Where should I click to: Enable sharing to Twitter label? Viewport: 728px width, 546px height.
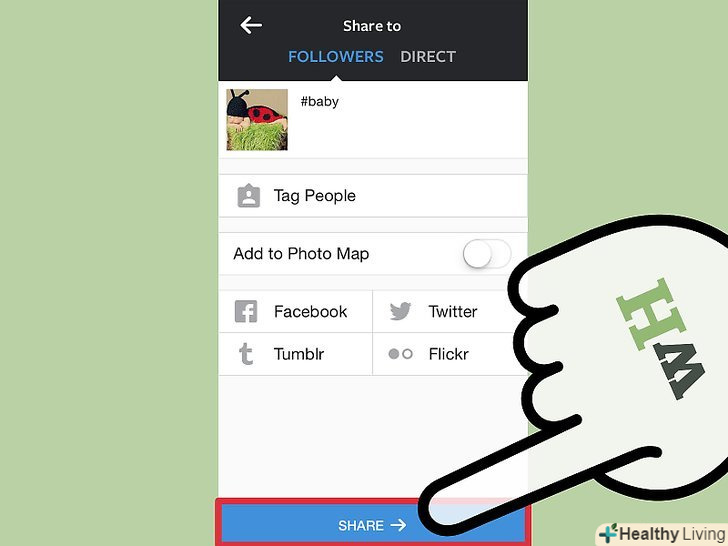click(x=453, y=312)
